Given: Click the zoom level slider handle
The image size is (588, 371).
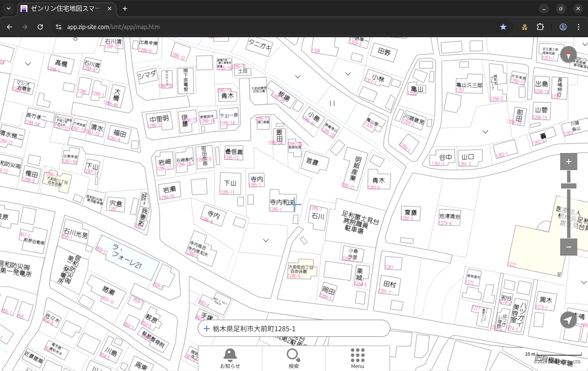Looking at the screenshot, I should coord(568,186).
